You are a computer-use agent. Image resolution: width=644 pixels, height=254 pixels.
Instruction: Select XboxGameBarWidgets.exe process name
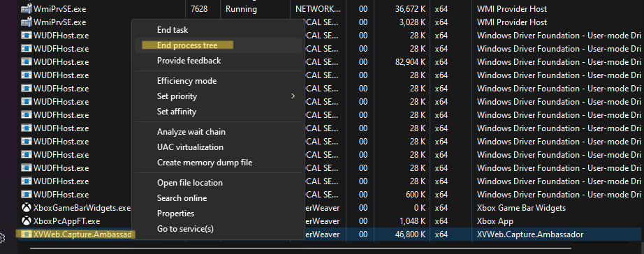point(82,208)
